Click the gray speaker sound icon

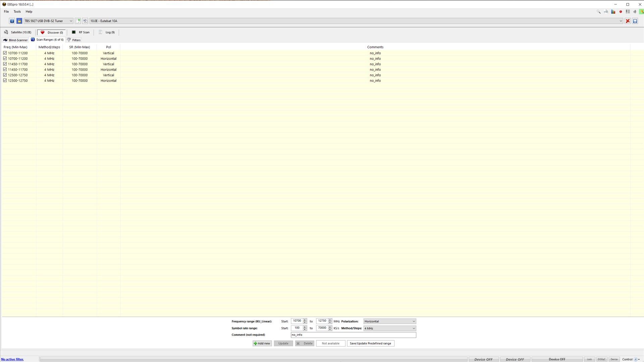click(x=635, y=12)
